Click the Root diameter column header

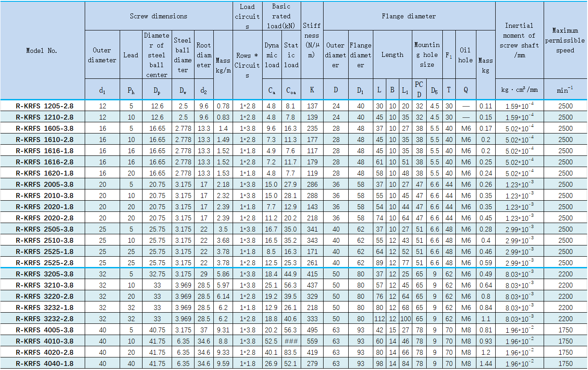[204, 55]
